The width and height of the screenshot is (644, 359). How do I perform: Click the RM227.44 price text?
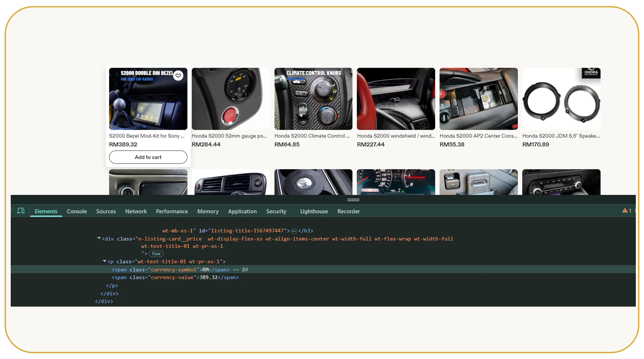(371, 144)
